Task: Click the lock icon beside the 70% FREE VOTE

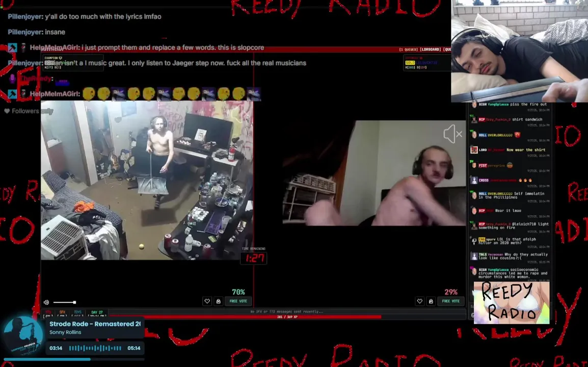Action: point(218,301)
